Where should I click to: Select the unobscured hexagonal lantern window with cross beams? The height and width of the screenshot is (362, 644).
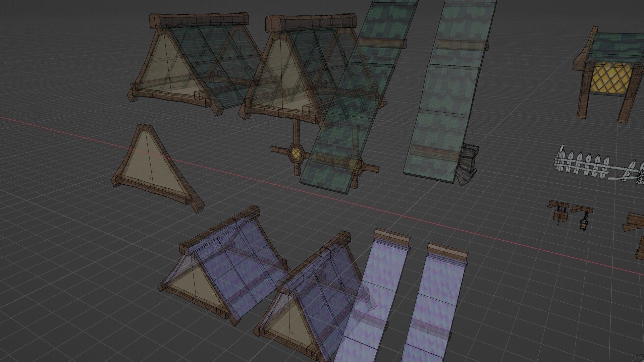[x=296, y=153]
